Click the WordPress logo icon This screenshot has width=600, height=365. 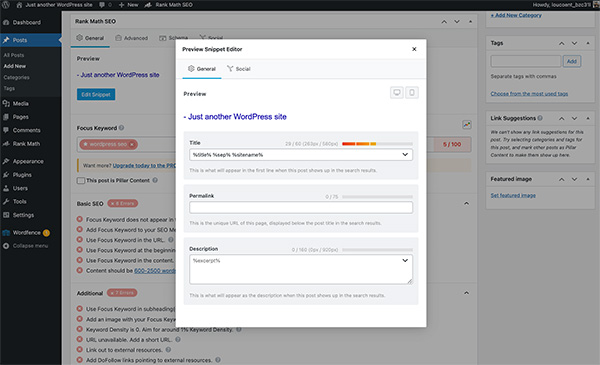[x=6, y=5]
